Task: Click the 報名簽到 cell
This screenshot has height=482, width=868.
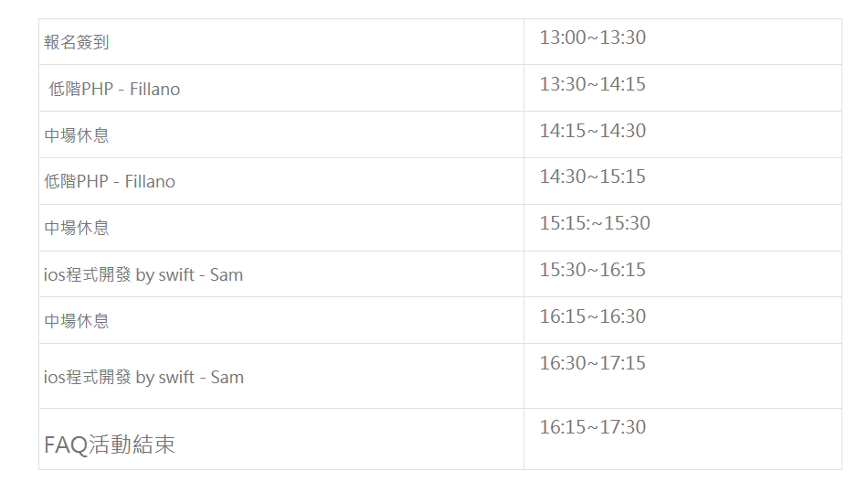Action: pyautogui.click(x=281, y=41)
